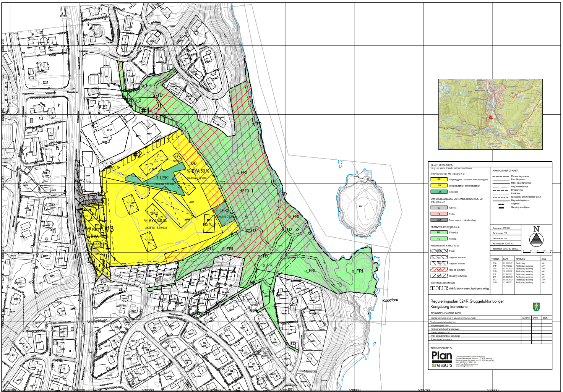Open the www.planogressurs.no link
The height and width of the screenshot is (392, 563).
463,366
